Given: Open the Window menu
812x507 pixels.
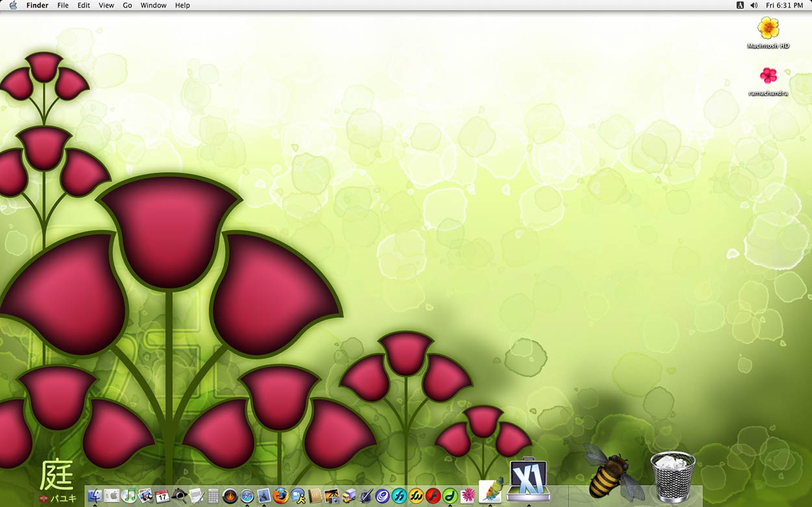Looking at the screenshot, I should coord(153,5).
